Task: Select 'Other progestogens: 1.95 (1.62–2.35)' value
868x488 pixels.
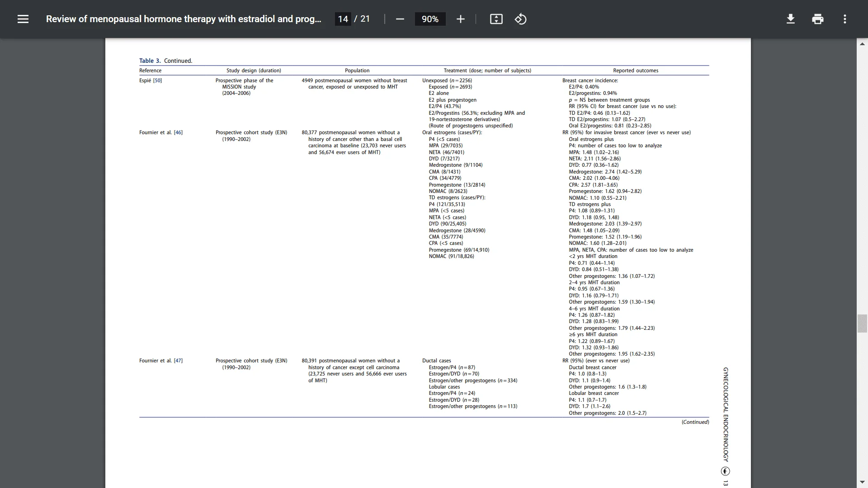Action: (x=612, y=354)
